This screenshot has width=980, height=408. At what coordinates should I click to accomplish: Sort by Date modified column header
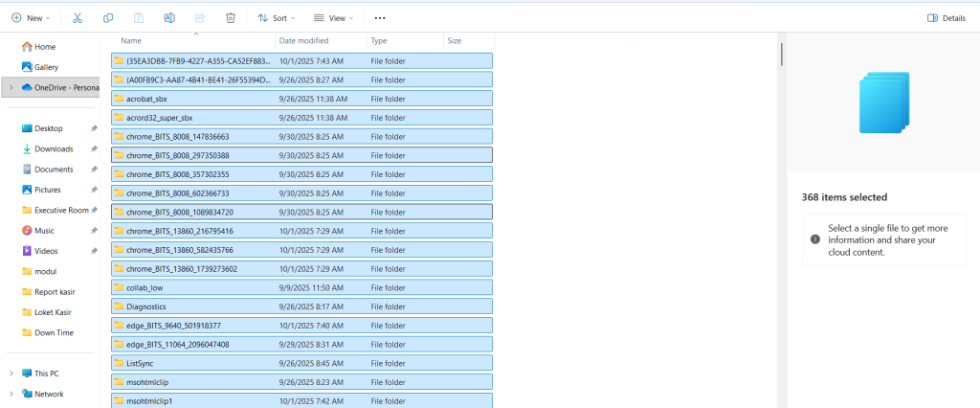301,41
